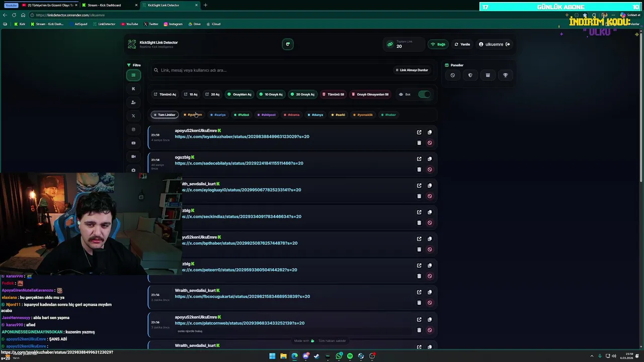Filter by X (Twitter) sidebar icon

pyautogui.click(x=133, y=116)
